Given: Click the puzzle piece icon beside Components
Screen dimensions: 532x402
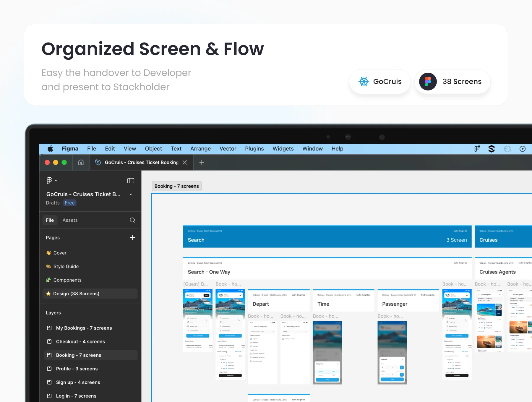Looking at the screenshot, I should (48, 280).
